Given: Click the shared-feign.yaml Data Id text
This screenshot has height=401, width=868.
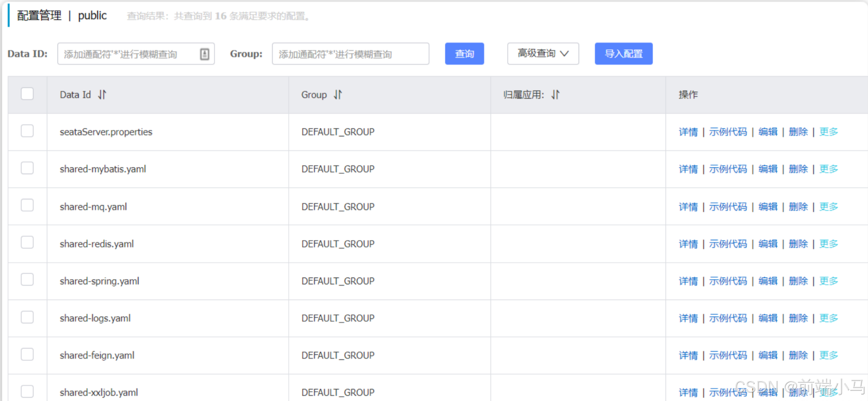Looking at the screenshot, I should 97,355.
